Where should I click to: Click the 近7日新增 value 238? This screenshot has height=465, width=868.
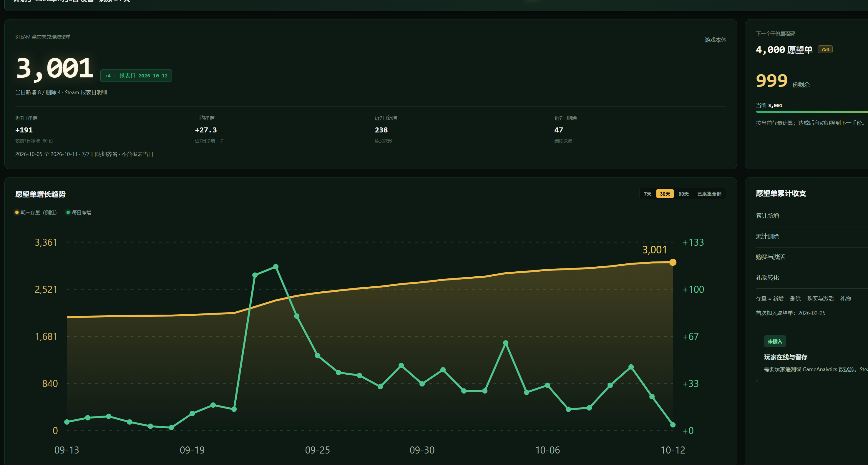tap(381, 130)
